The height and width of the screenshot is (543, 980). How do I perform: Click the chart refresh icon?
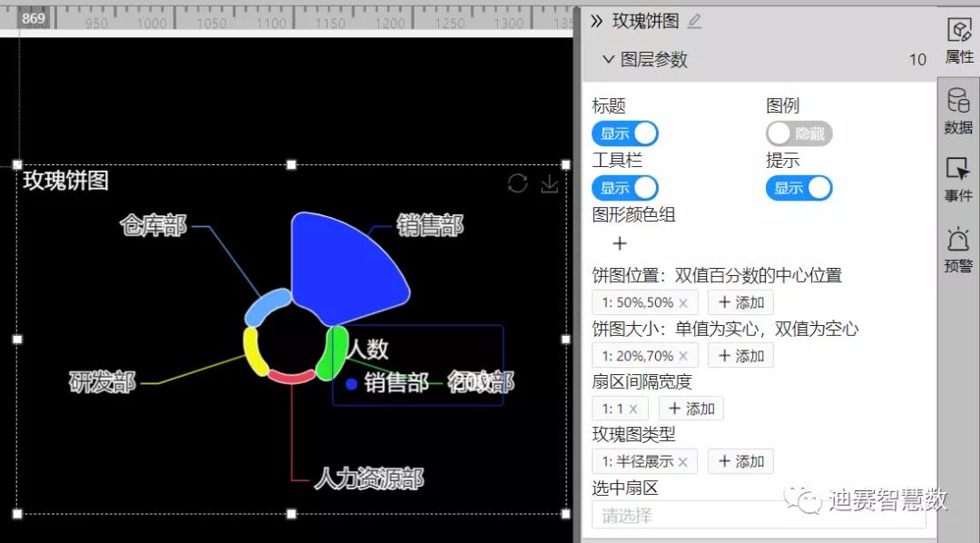click(x=517, y=184)
